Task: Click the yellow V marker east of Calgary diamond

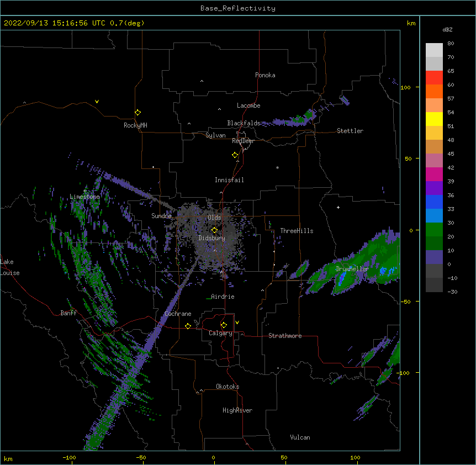Action: click(237, 323)
